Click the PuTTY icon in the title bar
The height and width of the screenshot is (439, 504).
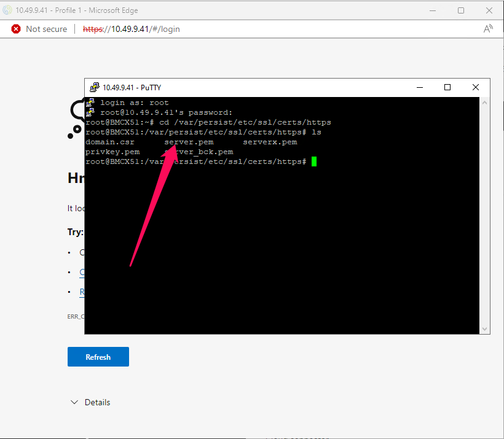[94, 87]
